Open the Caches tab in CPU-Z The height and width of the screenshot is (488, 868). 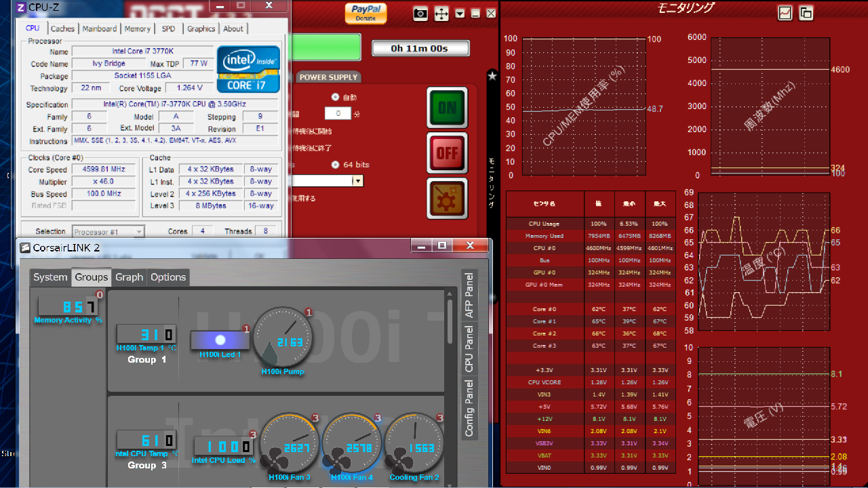pos(62,28)
